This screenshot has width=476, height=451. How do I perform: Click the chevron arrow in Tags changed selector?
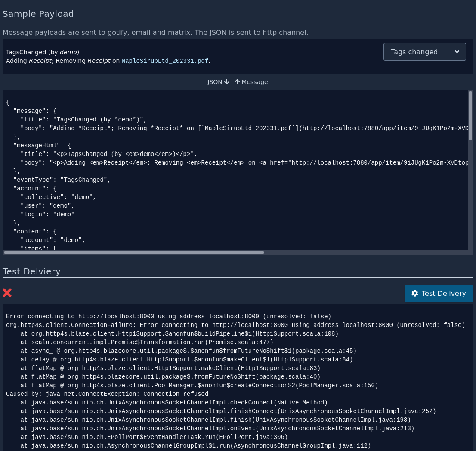point(457,52)
